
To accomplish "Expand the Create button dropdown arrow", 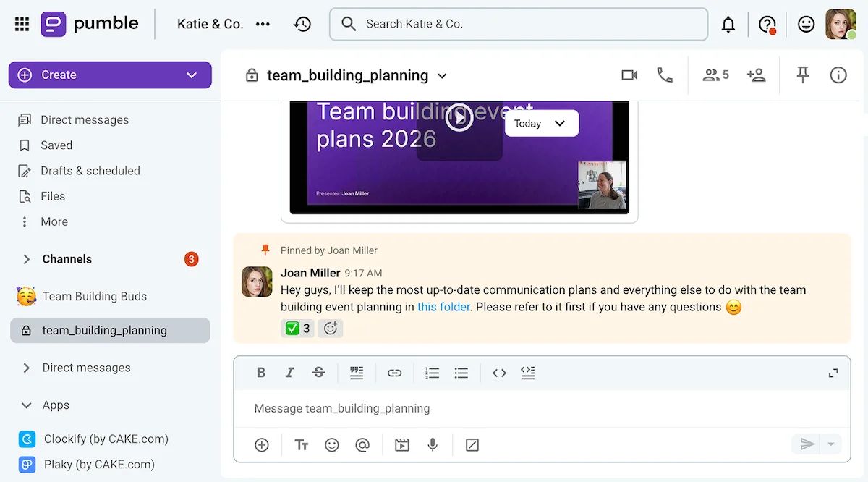I will [192, 75].
